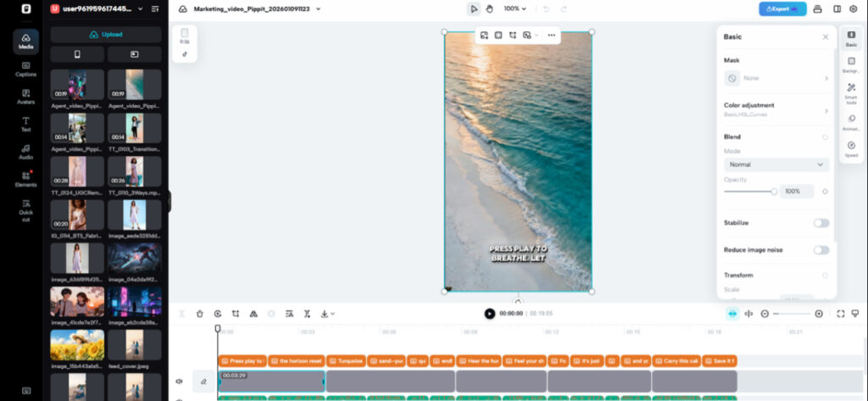
Task: Switch to the Speed tab
Action: (x=851, y=148)
